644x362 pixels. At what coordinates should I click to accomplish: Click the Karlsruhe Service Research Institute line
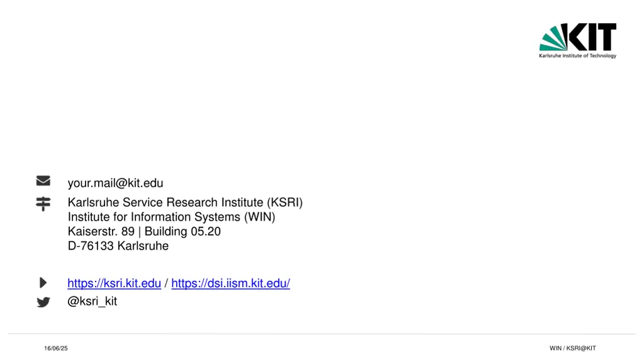tap(186, 202)
